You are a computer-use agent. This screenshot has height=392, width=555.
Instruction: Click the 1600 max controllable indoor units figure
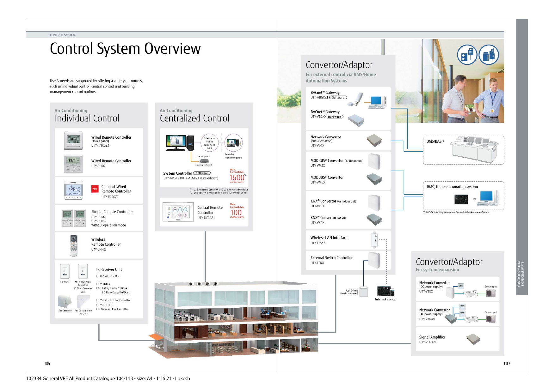pyautogui.click(x=237, y=178)
